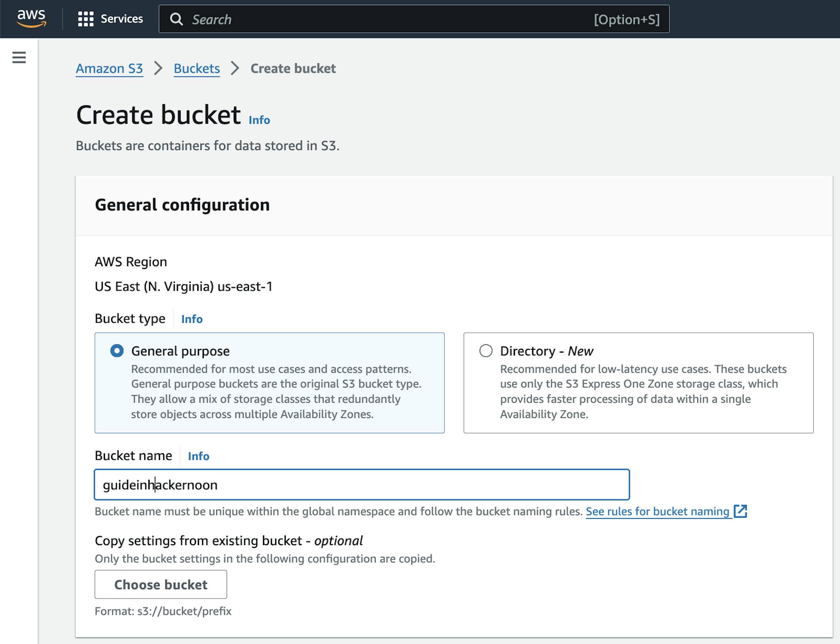Click Info beside the Bucket name label
This screenshot has width=840, height=644.
pyautogui.click(x=198, y=456)
